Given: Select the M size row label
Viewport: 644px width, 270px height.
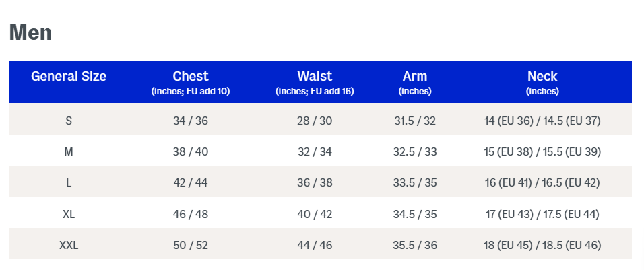Looking at the screenshot, I should click(x=69, y=152).
